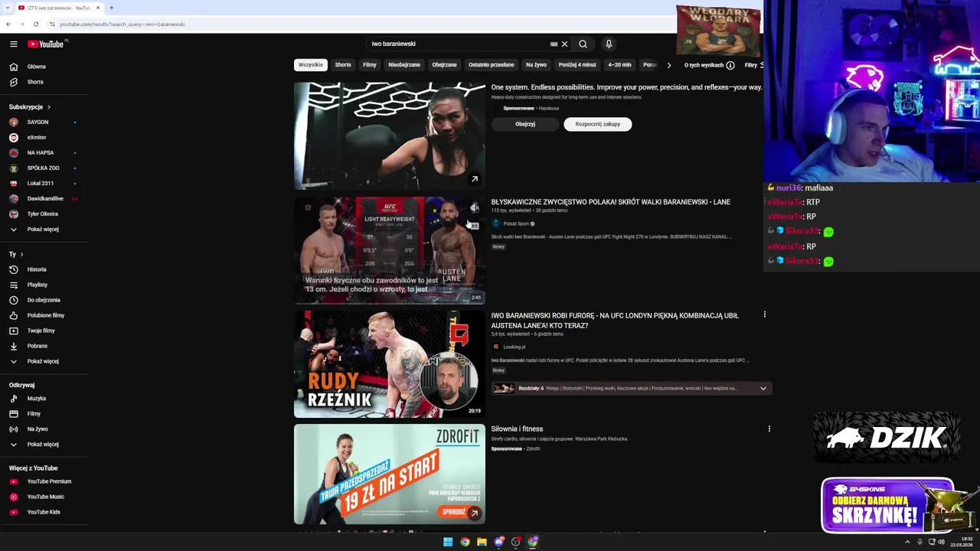Click the Obejrzyj button on Hayabusa ad
Image resolution: width=980 pixels, height=551 pixels.
tap(525, 124)
